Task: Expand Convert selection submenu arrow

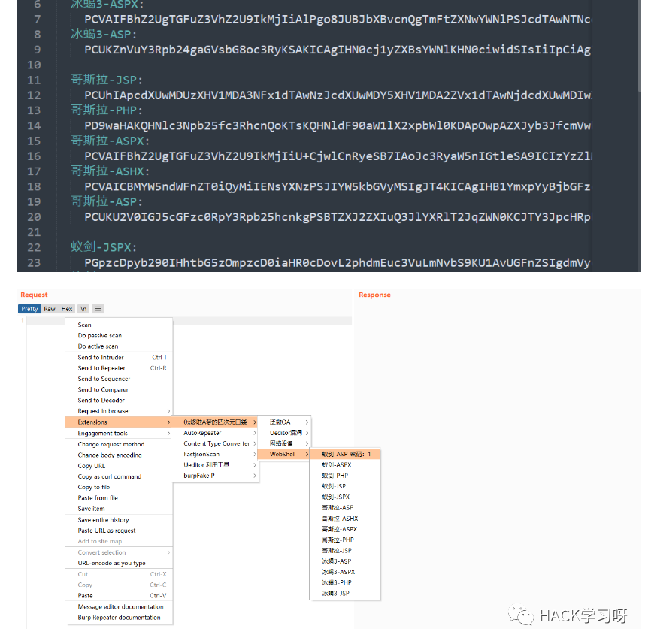Action: [x=168, y=553]
